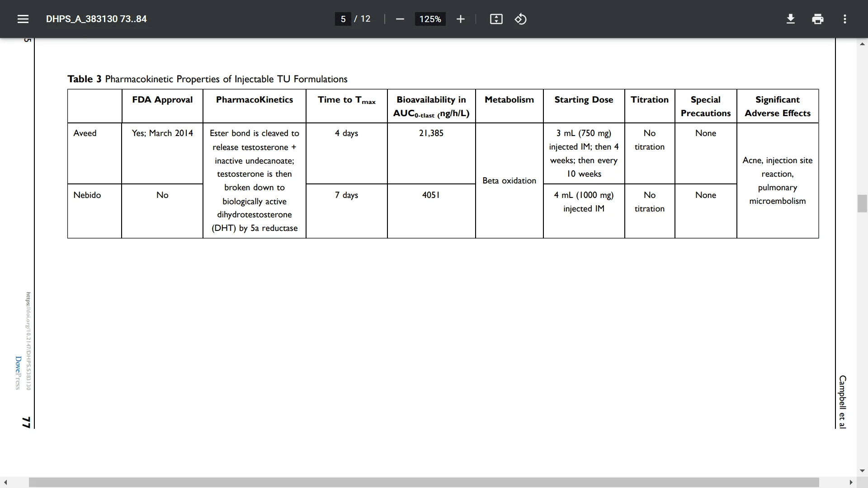Click the PharmacoKinetics column header

click(255, 99)
